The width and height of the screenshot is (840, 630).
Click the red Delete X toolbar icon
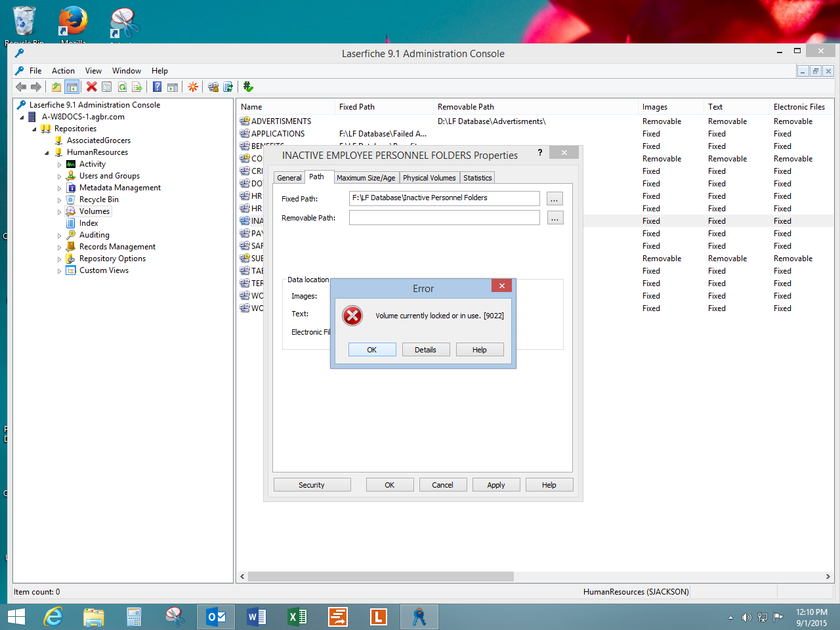(x=92, y=87)
